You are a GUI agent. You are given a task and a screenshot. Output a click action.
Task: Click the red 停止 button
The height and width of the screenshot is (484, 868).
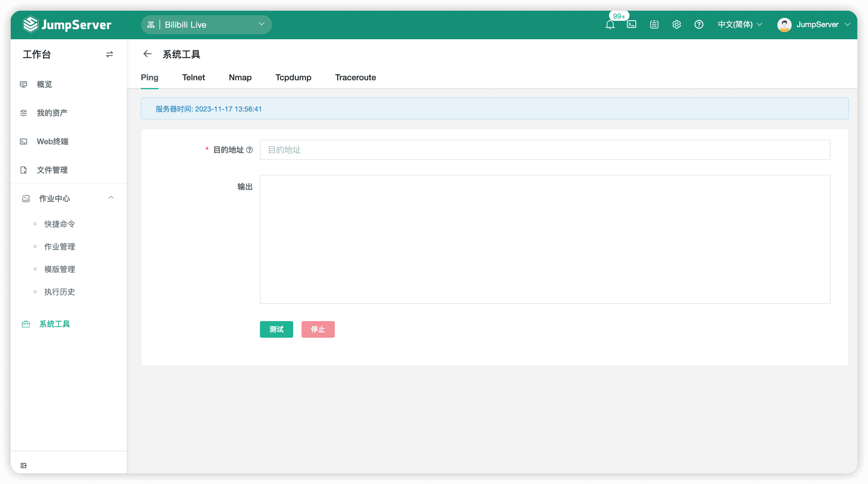318,329
